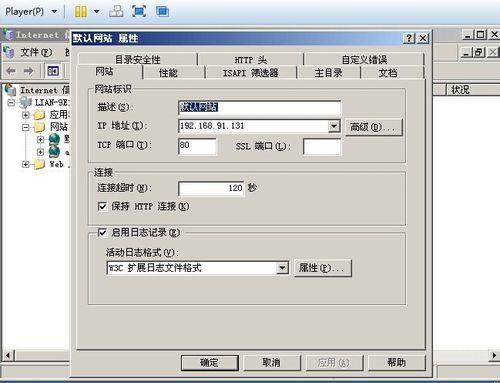The width and height of the screenshot is (500, 383).
Task: Open the IP 地址 dropdown list
Action: point(334,126)
